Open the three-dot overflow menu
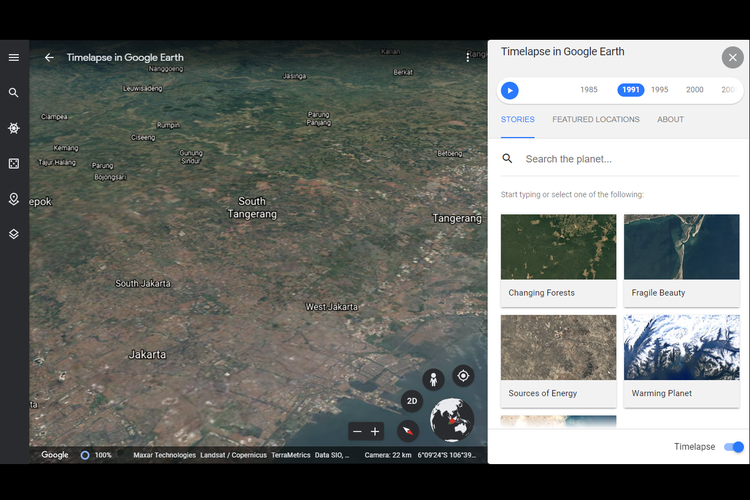This screenshot has width=750, height=500. point(468,57)
